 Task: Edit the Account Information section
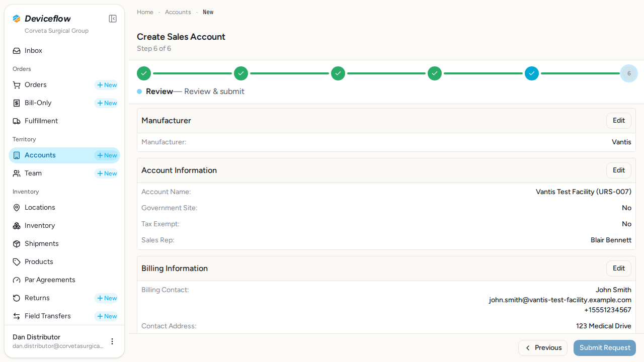[x=619, y=170]
